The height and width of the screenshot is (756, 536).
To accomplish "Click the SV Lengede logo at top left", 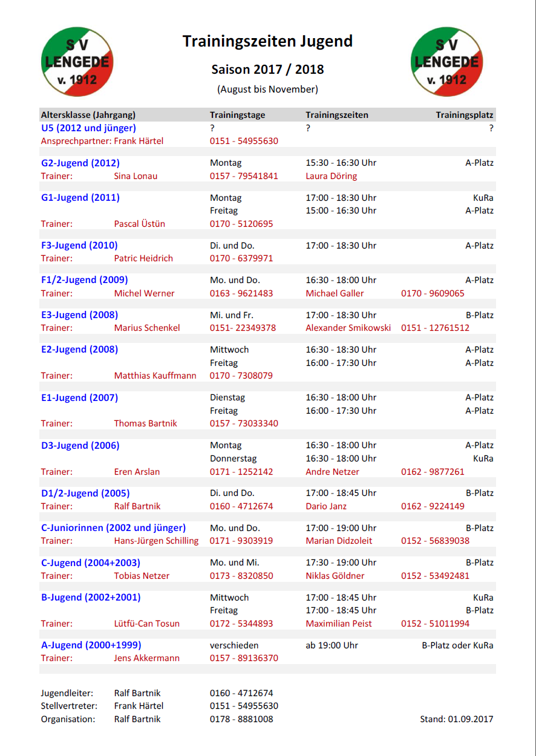I will point(77,61).
